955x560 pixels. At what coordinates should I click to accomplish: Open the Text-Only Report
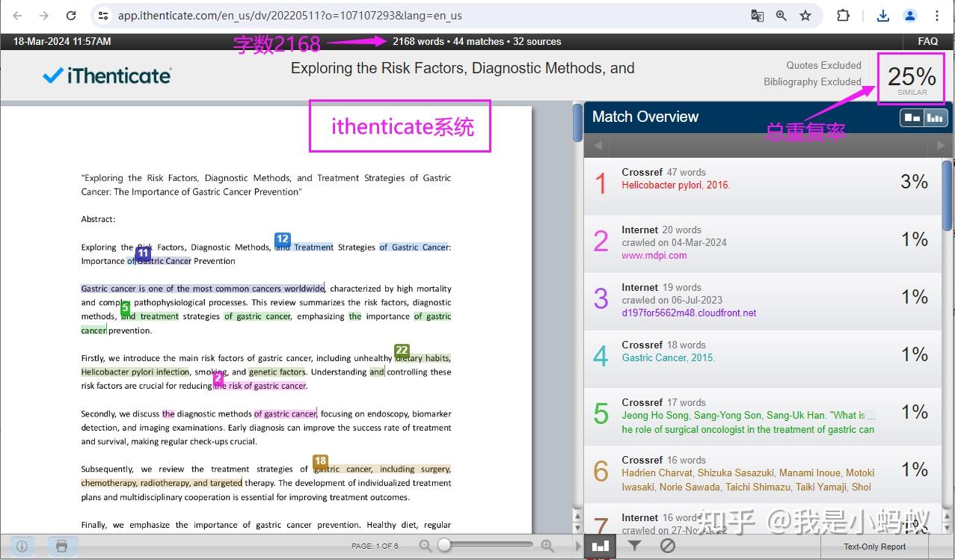click(874, 547)
